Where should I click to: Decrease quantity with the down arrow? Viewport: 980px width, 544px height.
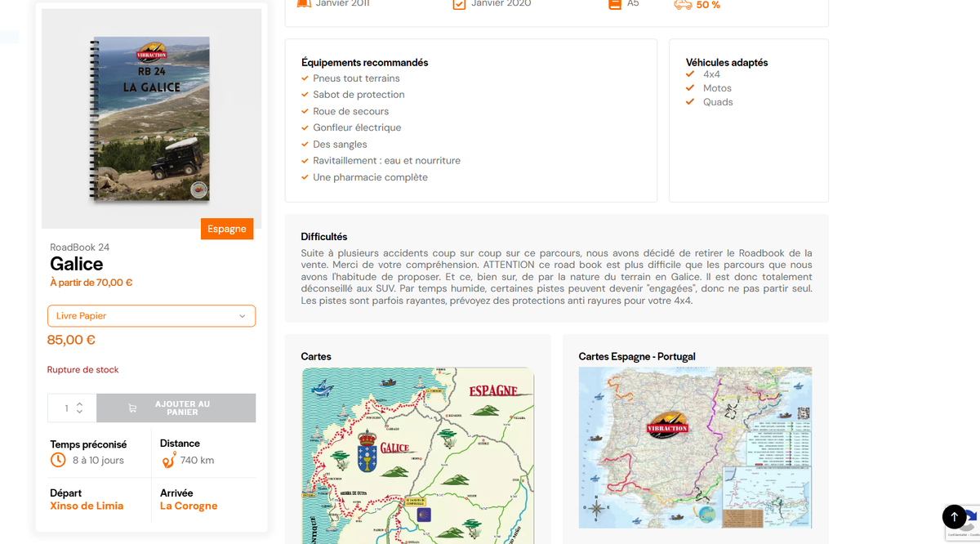click(x=79, y=412)
